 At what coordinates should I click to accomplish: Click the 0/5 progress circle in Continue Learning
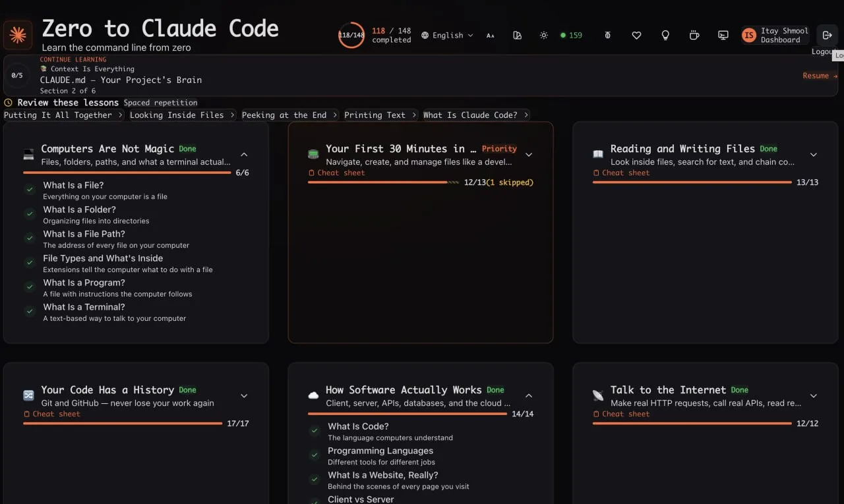click(17, 76)
